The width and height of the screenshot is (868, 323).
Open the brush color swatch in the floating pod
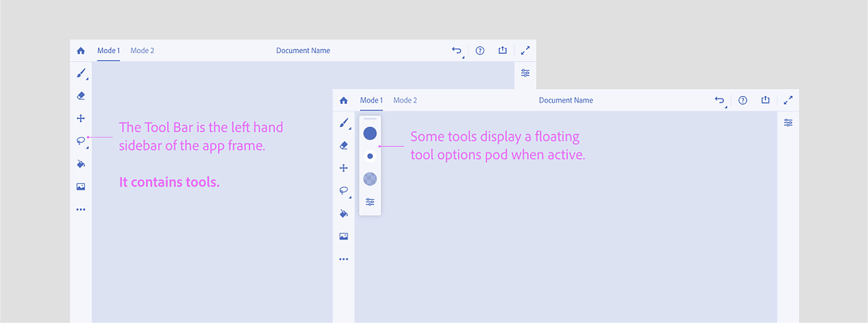pos(370,134)
